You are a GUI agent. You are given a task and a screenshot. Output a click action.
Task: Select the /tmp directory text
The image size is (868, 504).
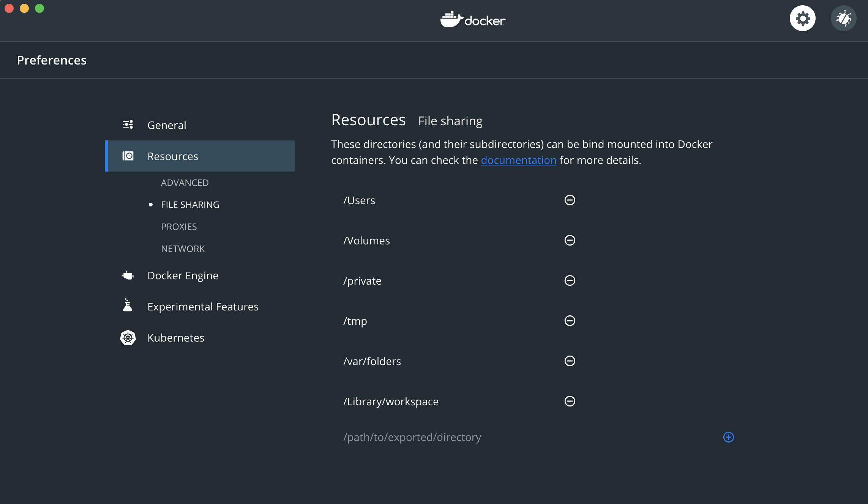click(355, 321)
